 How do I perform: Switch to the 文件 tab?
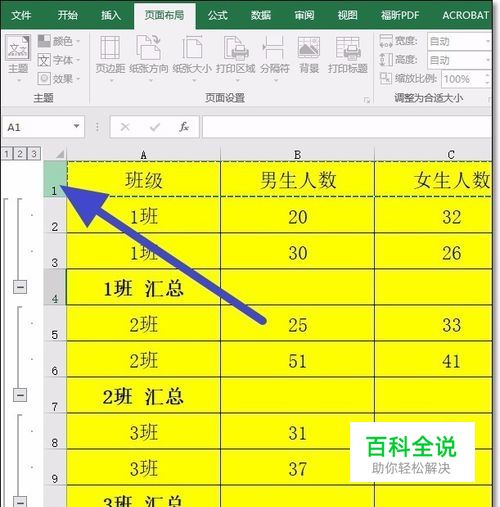click(x=21, y=15)
